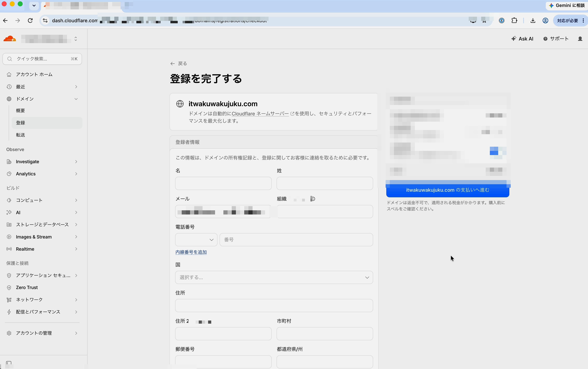Click the 名 input field

(223, 183)
